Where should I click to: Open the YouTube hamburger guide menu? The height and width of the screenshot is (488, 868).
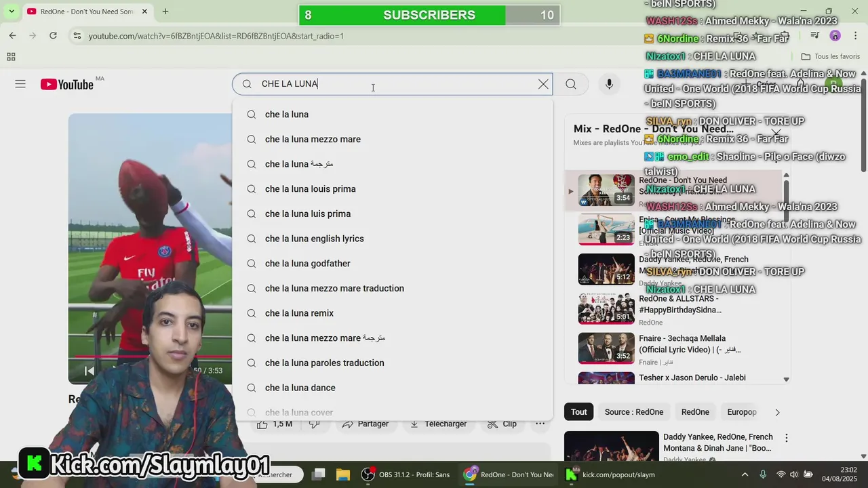pyautogui.click(x=20, y=84)
